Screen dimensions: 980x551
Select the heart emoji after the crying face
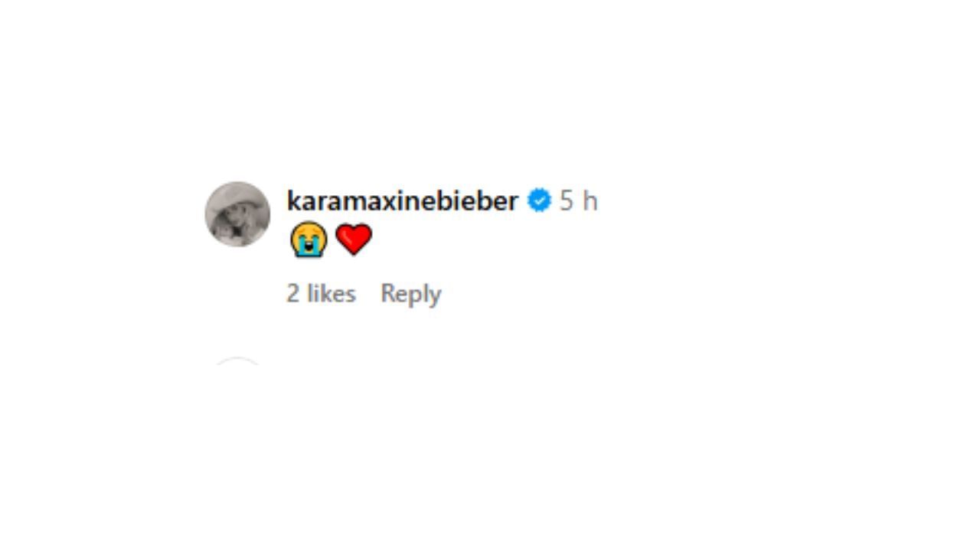[354, 240]
